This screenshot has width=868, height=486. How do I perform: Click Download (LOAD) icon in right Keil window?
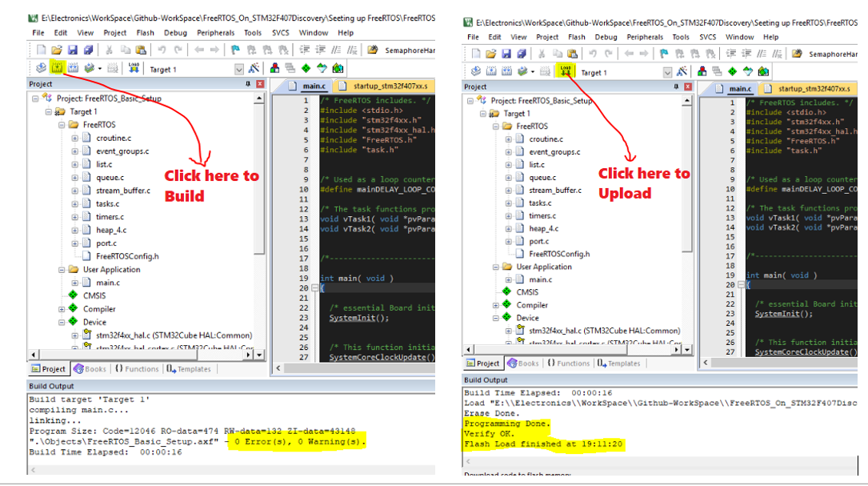tap(565, 71)
